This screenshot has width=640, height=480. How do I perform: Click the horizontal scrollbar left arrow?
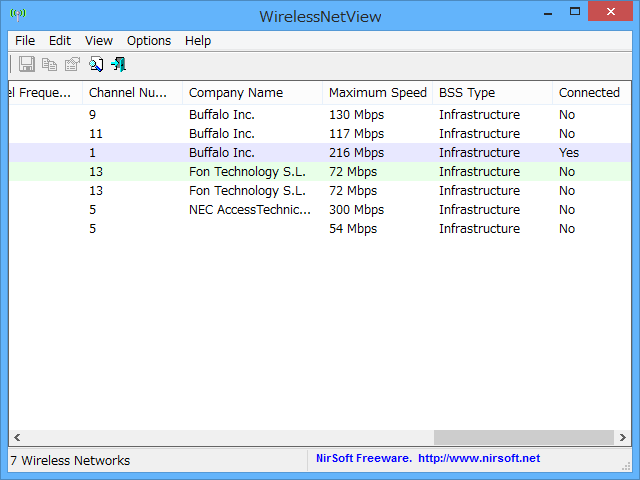pyautogui.click(x=17, y=438)
